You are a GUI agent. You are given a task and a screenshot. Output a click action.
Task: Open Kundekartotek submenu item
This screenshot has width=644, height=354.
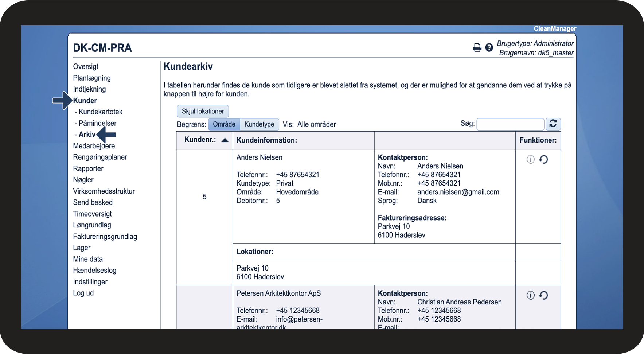(x=101, y=112)
